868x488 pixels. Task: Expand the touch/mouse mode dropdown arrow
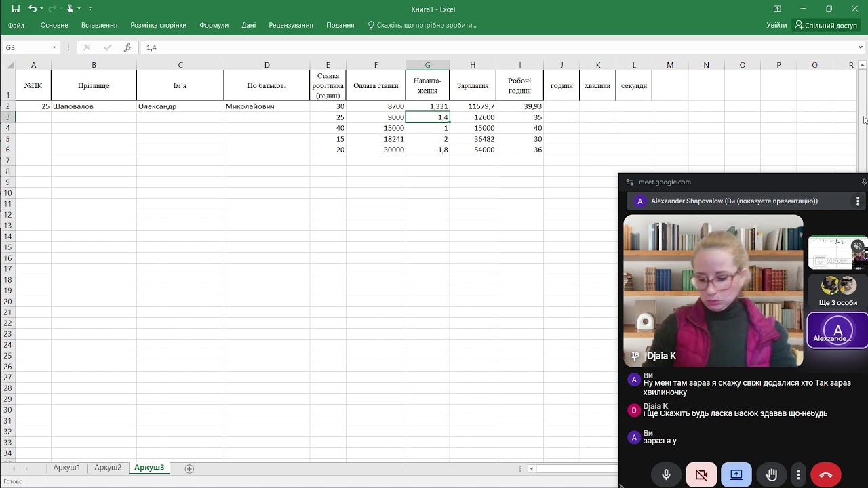[79, 9]
